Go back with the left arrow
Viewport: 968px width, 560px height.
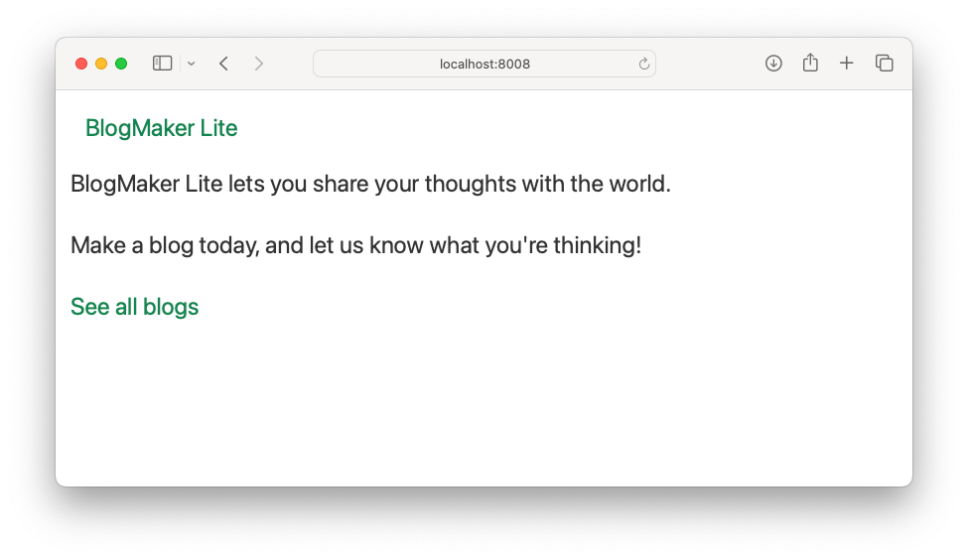224,64
